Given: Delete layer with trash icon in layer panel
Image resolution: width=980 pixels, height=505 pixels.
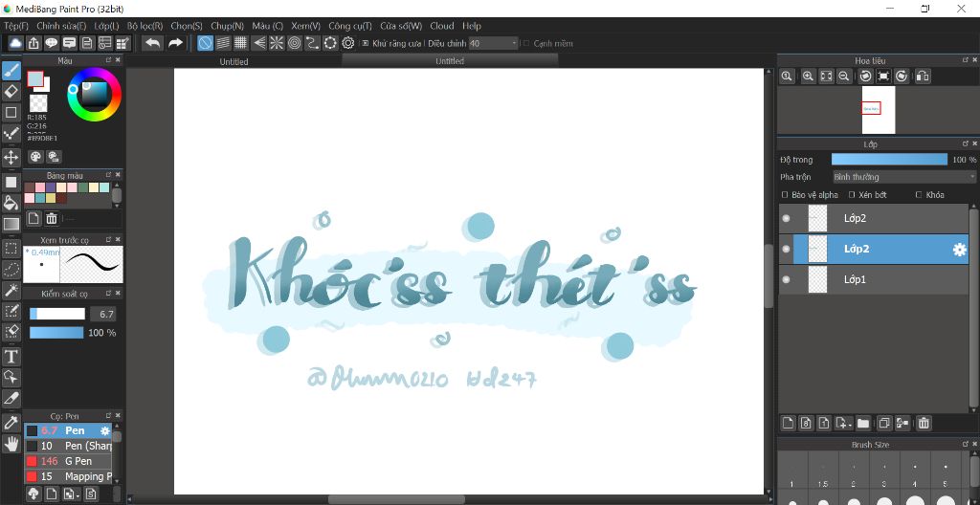Looking at the screenshot, I should point(924,423).
